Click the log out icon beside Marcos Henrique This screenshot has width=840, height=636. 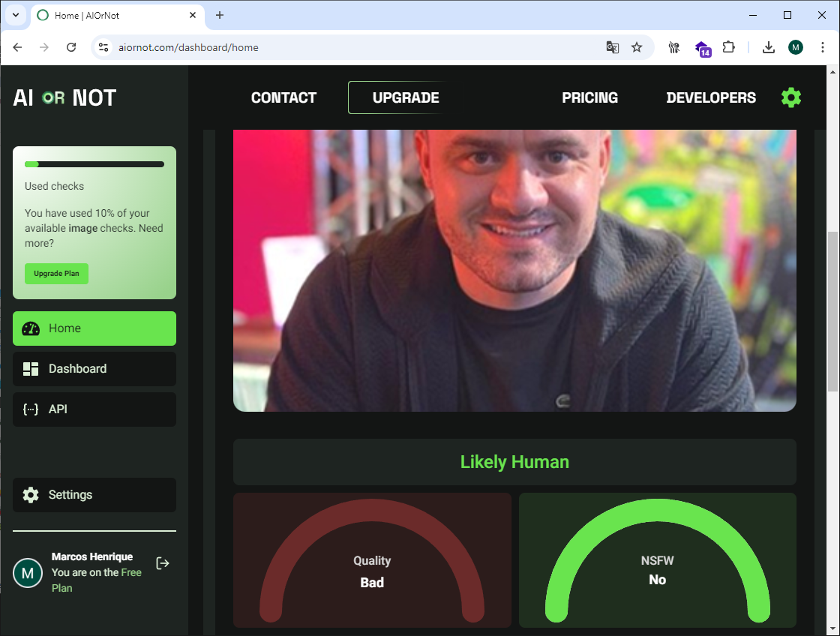162,563
